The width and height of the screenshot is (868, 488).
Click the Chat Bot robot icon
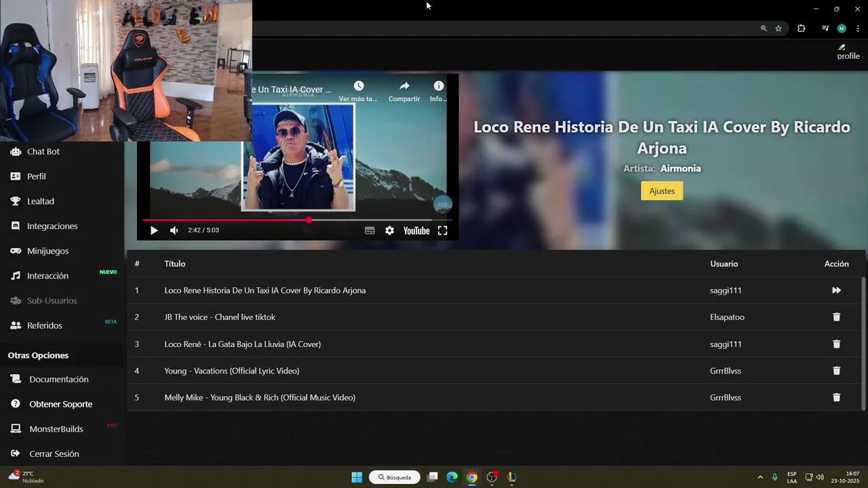[15, 151]
